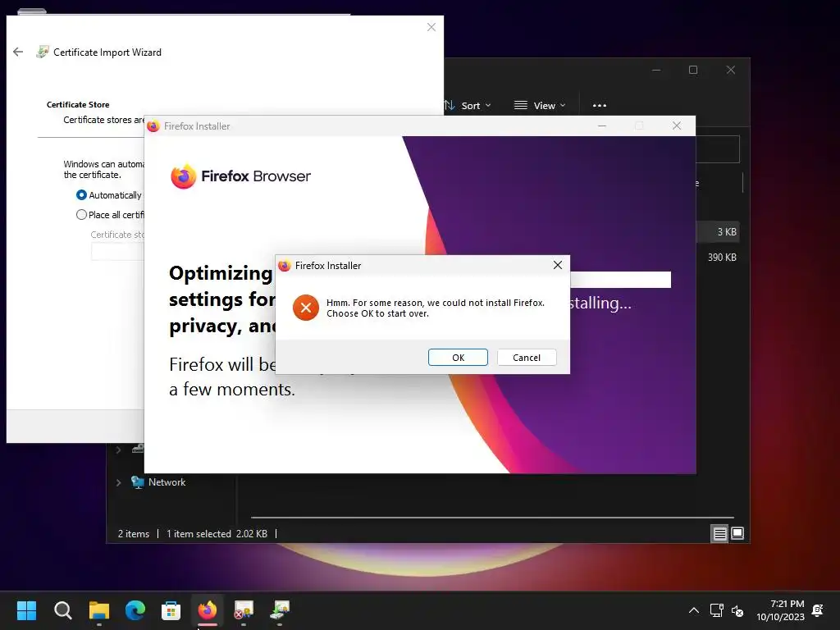The image size is (840, 630).
Task: Switch to large thumbnails view in the status bar
Action: (737, 533)
